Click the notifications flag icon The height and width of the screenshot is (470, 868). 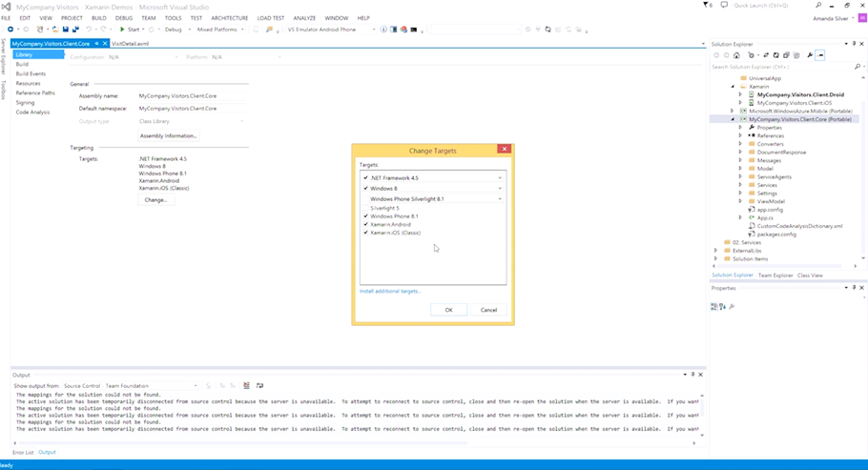click(708, 5)
